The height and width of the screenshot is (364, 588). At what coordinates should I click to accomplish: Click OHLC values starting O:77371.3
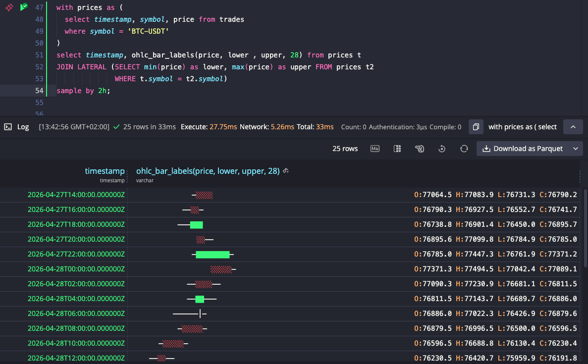point(495,269)
